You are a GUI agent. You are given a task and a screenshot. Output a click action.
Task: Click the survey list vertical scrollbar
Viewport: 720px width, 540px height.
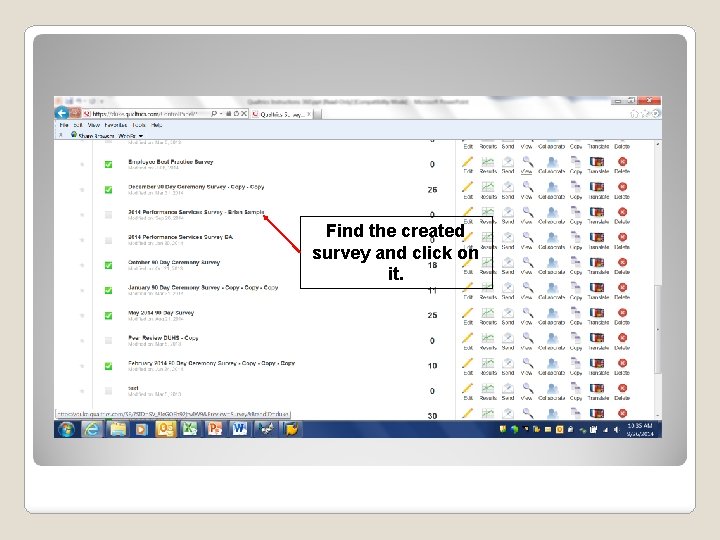pos(658,329)
